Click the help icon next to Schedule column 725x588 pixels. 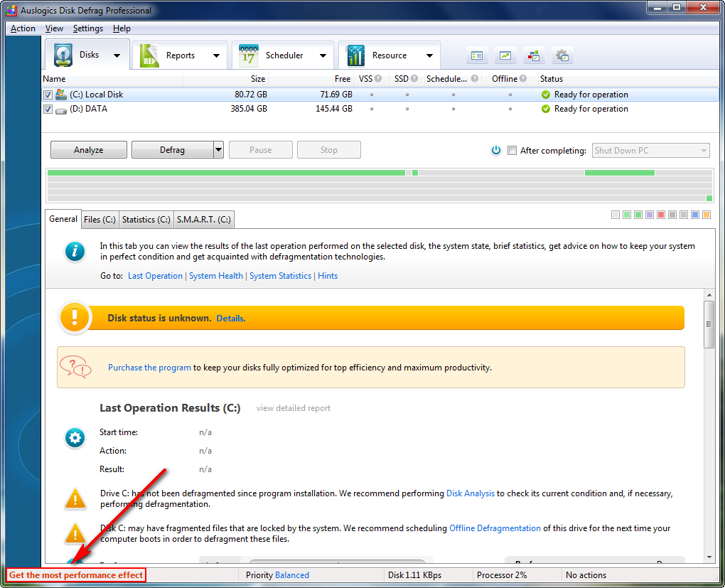(474, 79)
